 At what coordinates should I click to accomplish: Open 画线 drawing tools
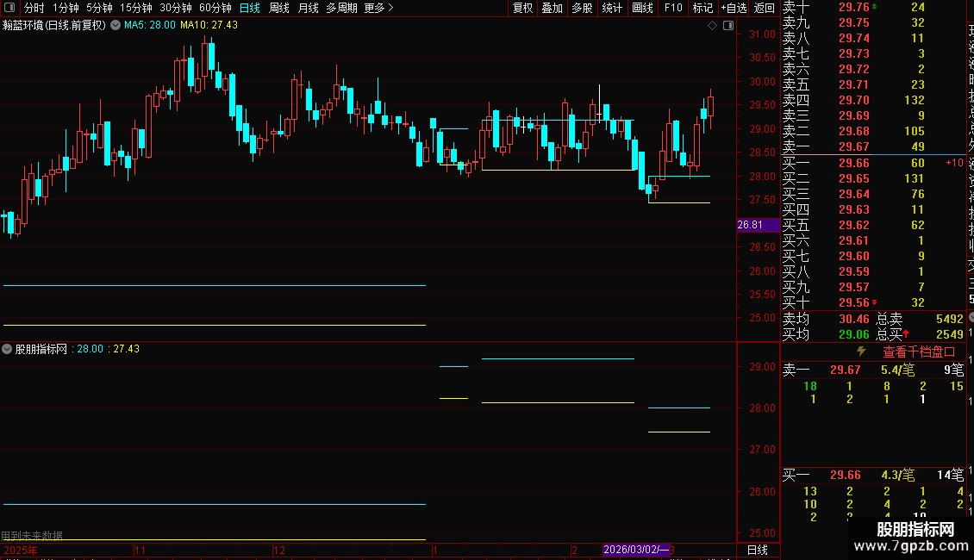[642, 8]
